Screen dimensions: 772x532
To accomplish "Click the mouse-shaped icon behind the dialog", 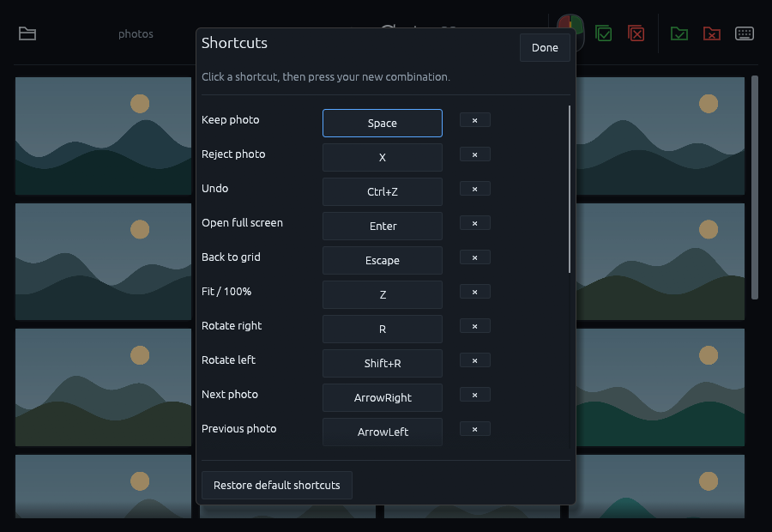I will (570, 33).
